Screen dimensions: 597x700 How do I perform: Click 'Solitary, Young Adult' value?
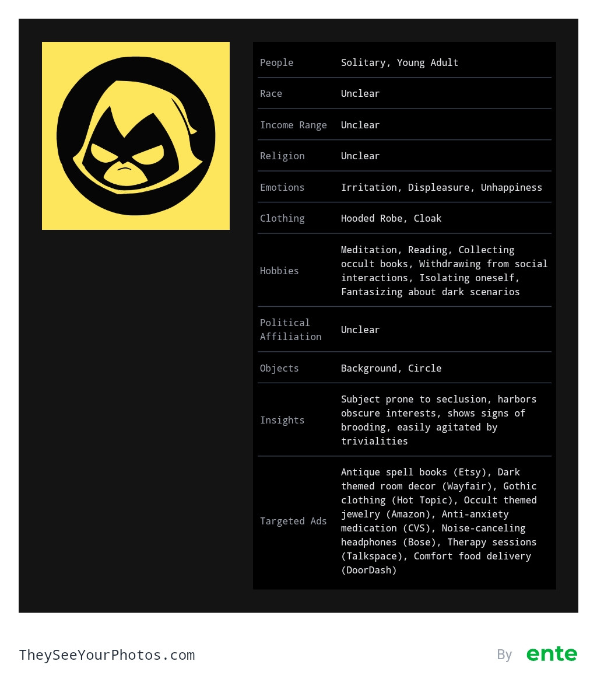[399, 62]
